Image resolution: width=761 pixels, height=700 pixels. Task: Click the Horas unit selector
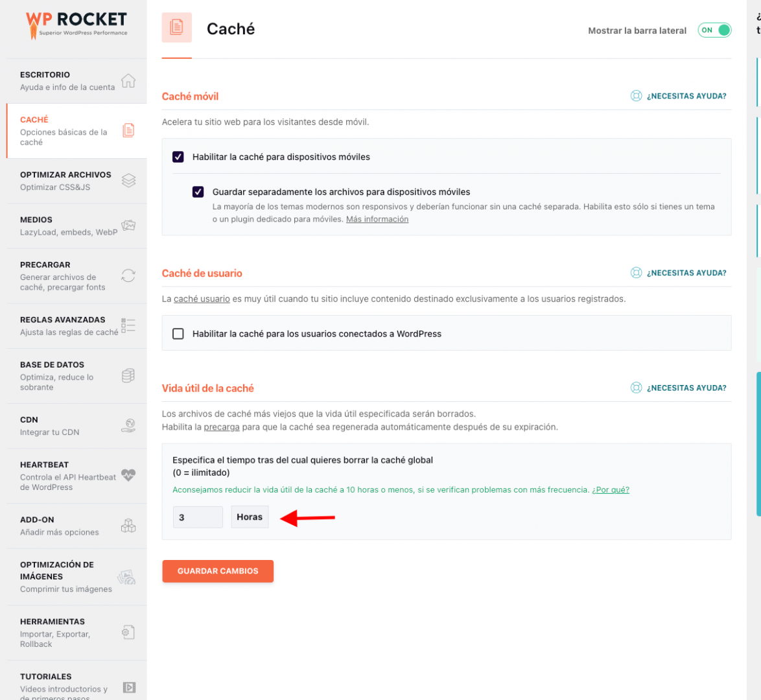click(x=250, y=517)
